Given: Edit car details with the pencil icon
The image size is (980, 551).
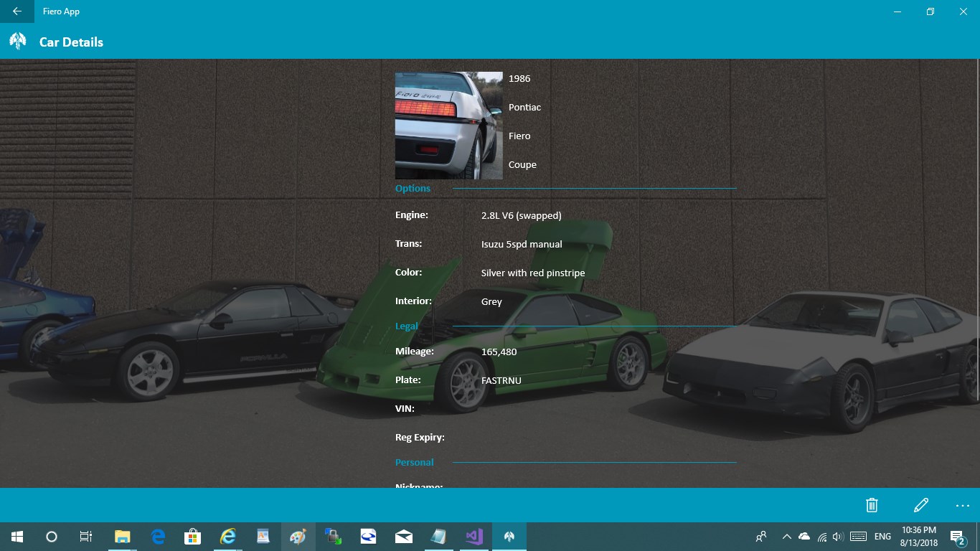Looking at the screenshot, I should click(921, 505).
